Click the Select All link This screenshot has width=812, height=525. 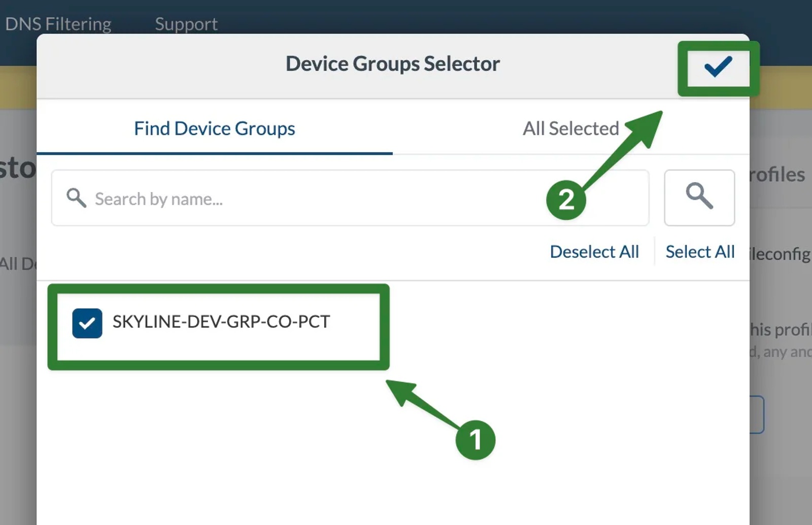[700, 252]
